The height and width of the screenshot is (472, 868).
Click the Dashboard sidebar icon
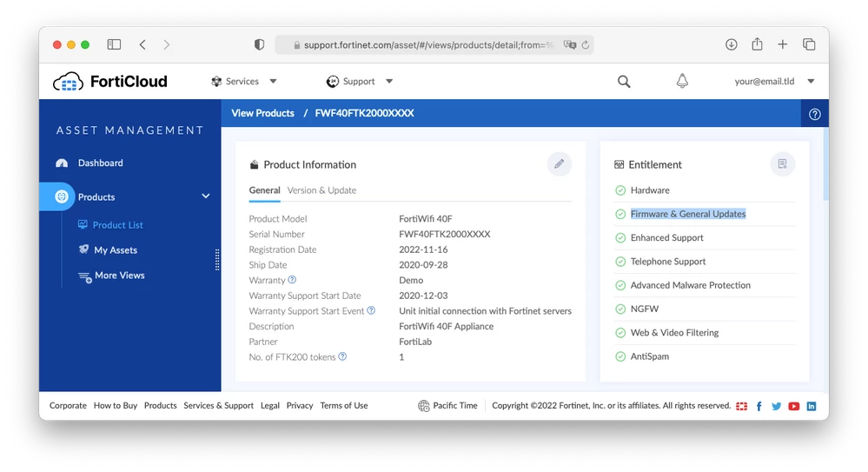62,163
